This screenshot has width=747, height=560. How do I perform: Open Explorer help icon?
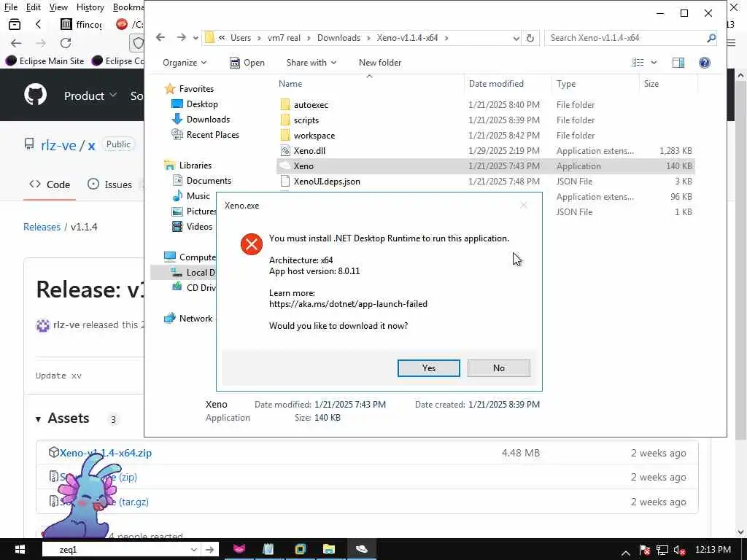point(705,63)
